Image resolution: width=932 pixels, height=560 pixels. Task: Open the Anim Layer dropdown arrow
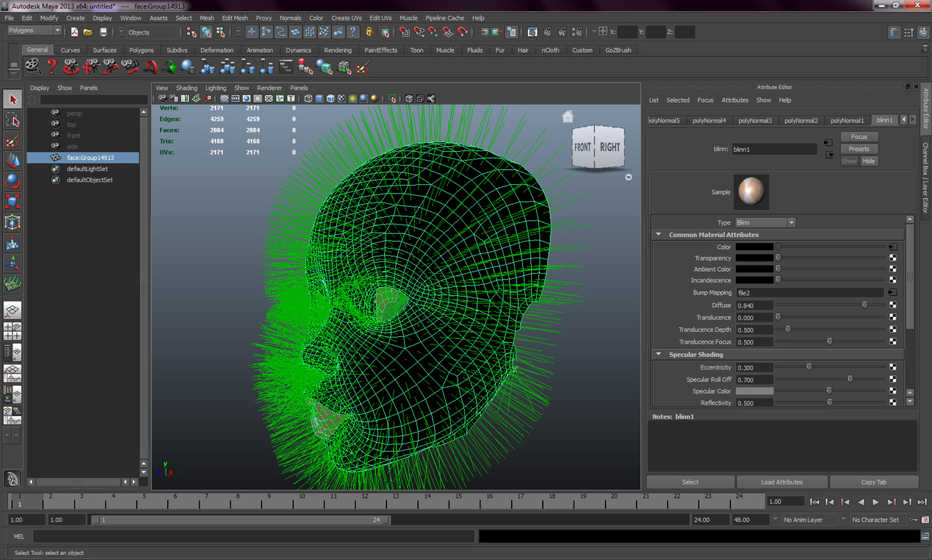click(x=775, y=519)
